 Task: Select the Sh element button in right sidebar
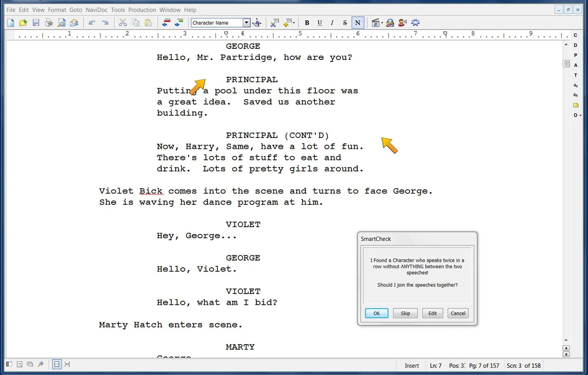click(x=576, y=95)
